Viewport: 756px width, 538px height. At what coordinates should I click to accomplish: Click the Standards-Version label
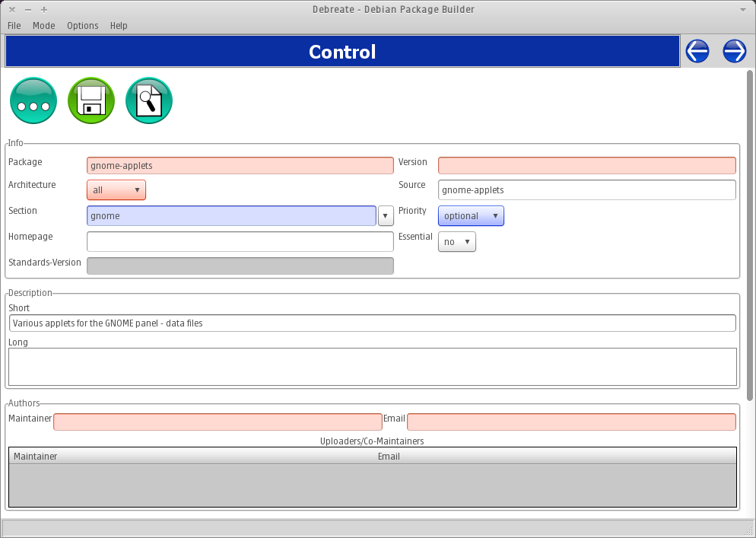click(x=45, y=263)
